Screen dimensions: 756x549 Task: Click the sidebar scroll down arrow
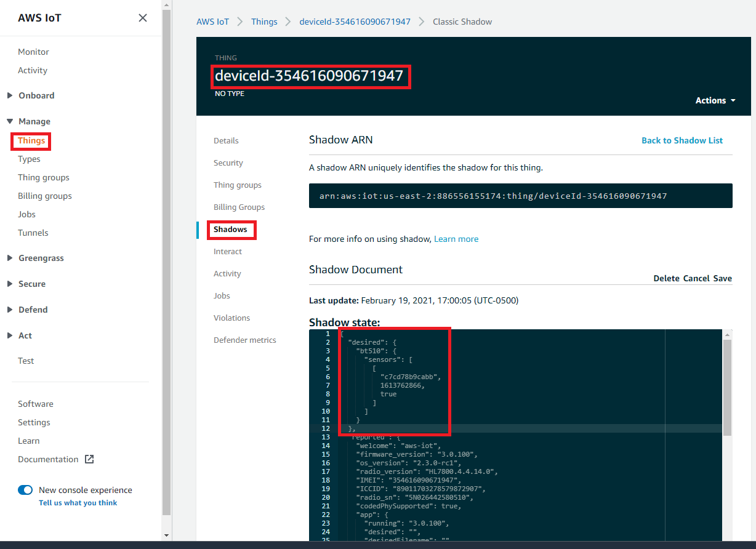166,535
